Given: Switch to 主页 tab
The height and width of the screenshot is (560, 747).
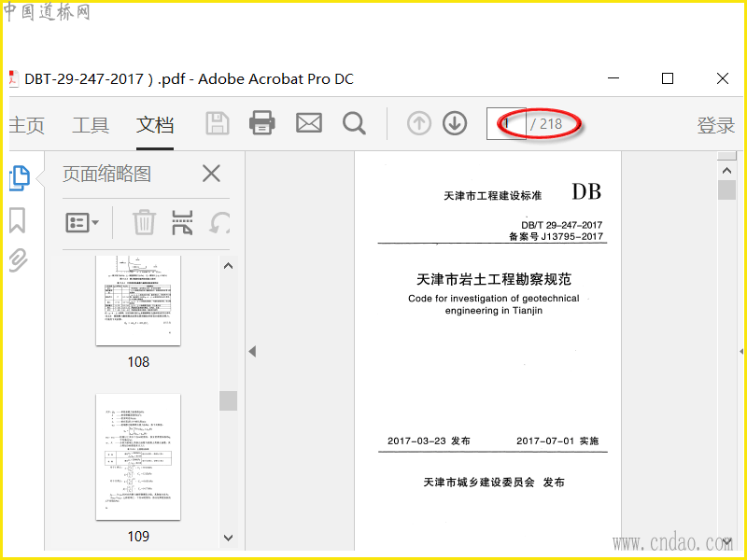Looking at the screenshot, I should 27,125.
